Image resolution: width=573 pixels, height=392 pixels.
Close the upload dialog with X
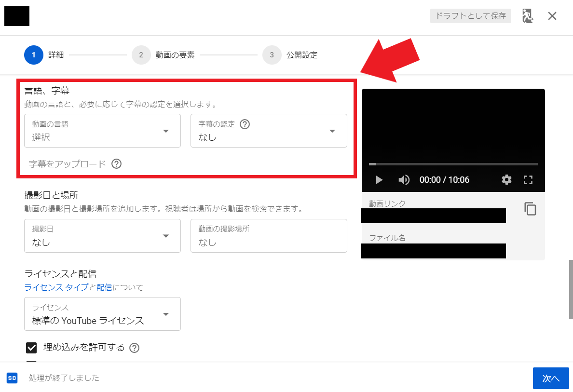552,16
